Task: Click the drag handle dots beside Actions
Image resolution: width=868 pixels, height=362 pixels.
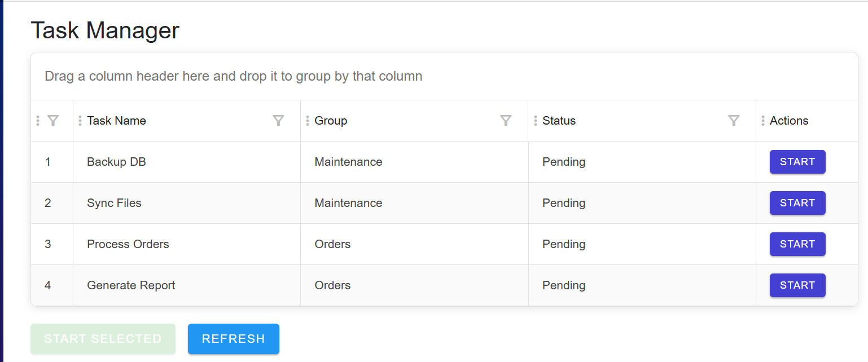Action: point(763,121)
